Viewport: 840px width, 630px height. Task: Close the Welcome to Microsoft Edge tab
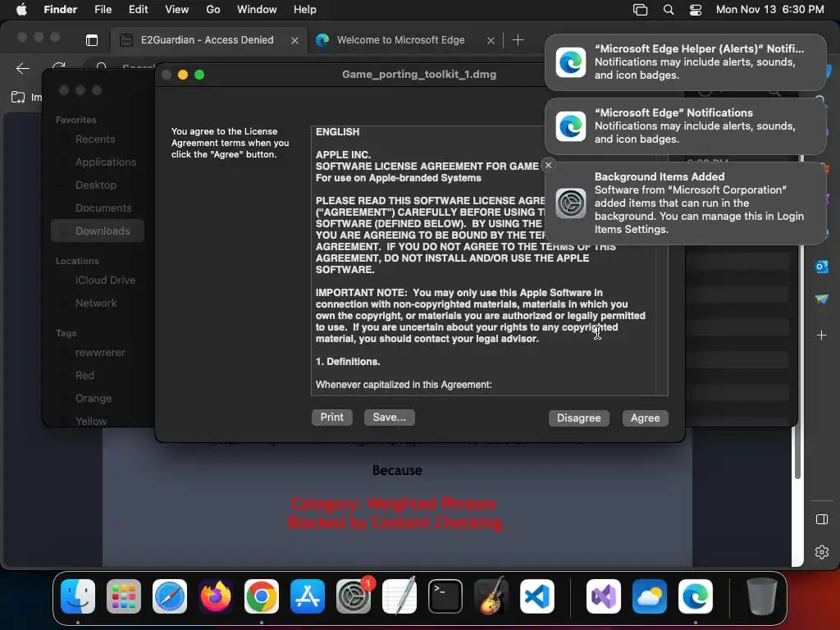(x=491, y=41)
